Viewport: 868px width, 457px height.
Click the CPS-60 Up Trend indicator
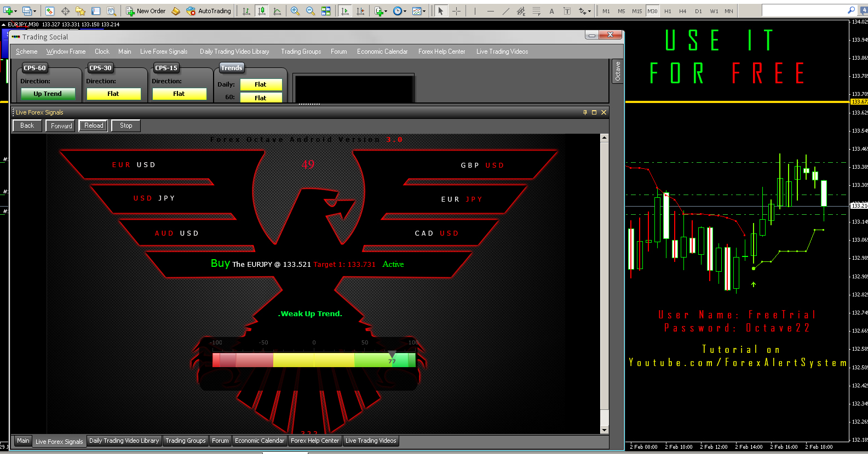48,94
